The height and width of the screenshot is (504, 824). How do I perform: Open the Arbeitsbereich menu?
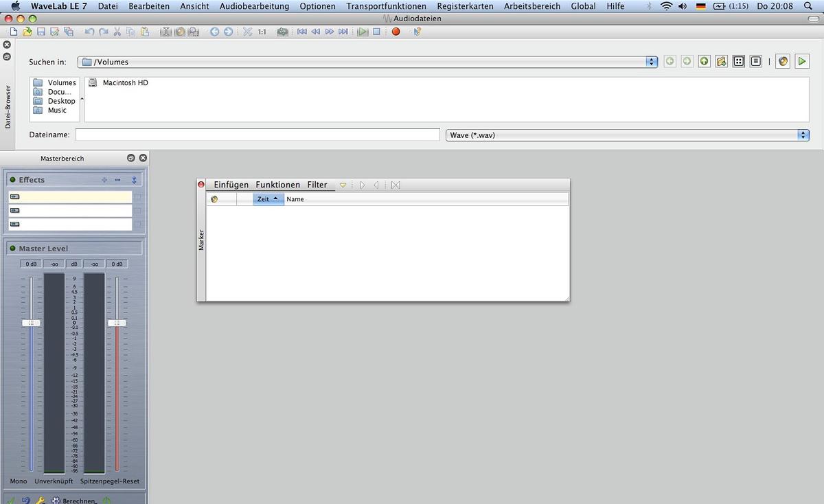tap(532, 6)
